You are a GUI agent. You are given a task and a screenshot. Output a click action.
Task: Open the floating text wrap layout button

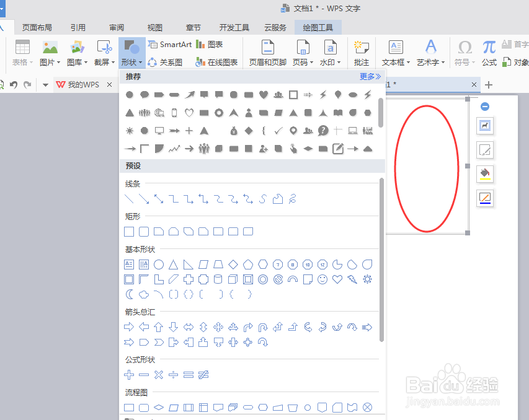coord(485,126)
